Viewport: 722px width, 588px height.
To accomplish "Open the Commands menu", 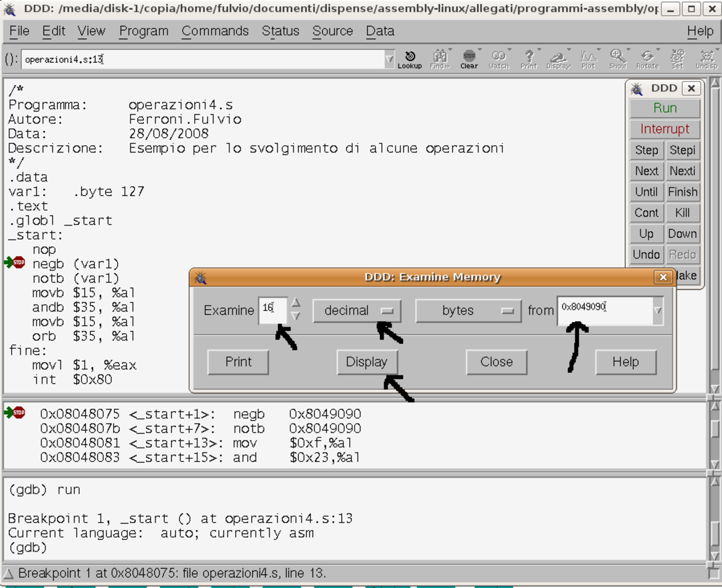I will point(215,31).
